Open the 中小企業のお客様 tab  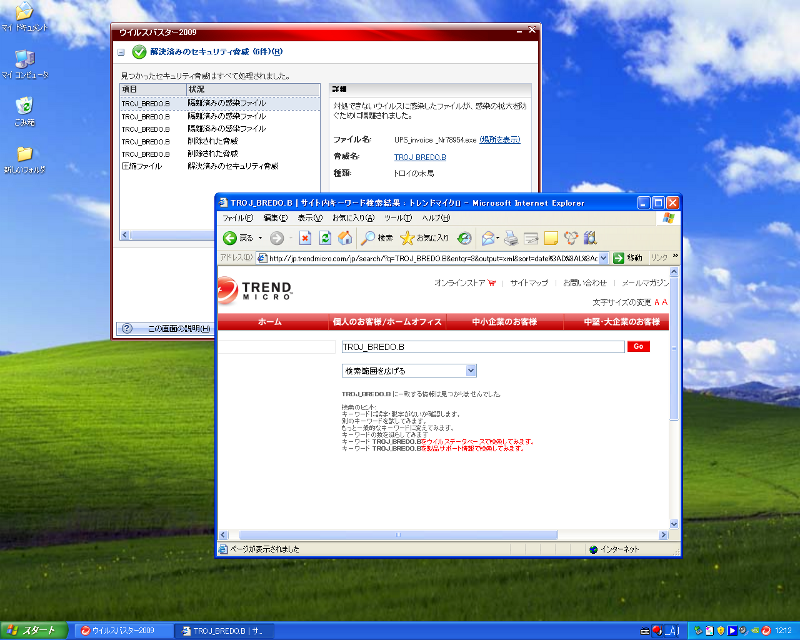(x=505, y=322)
